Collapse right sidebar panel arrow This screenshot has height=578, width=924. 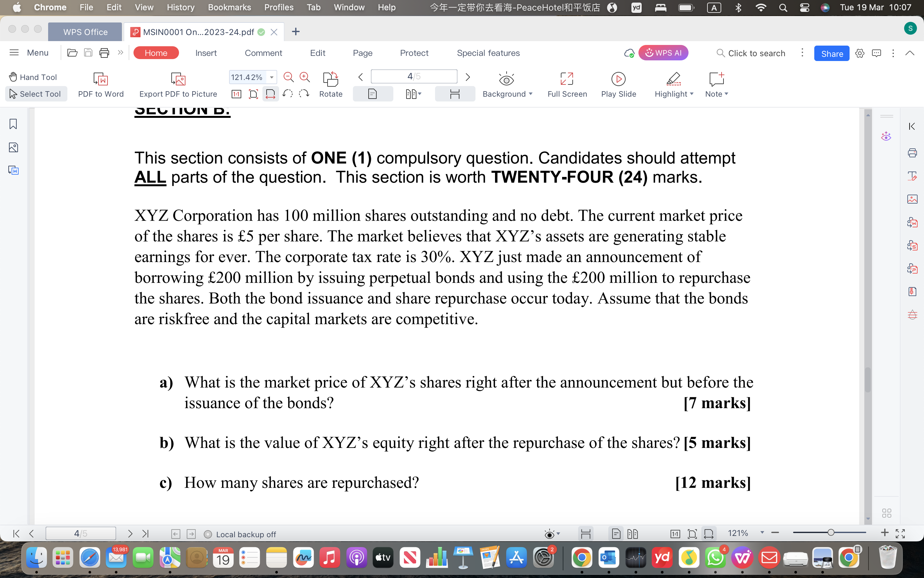tap(912, 126)
